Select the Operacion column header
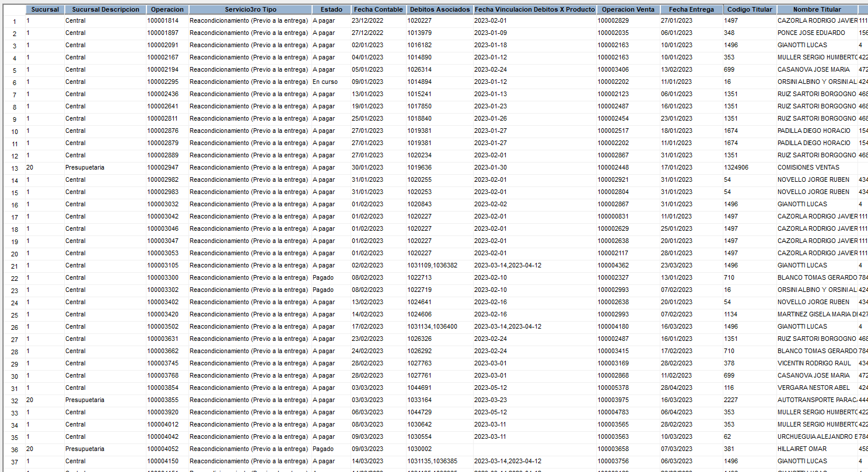 point(167,10)
